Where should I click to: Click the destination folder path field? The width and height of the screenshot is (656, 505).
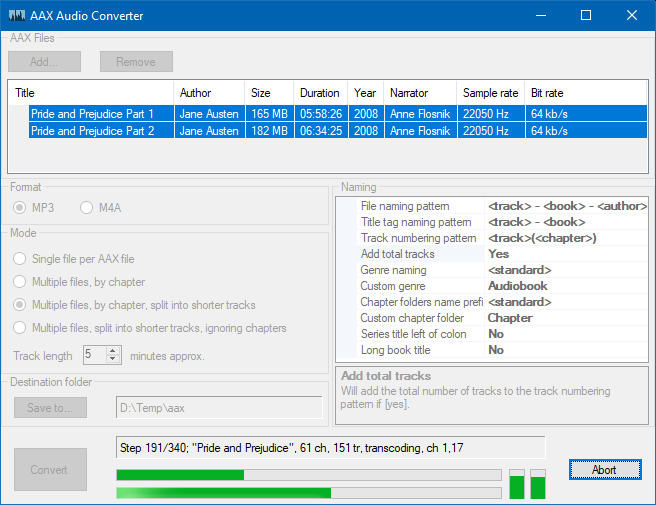click(x=218, y=408)
